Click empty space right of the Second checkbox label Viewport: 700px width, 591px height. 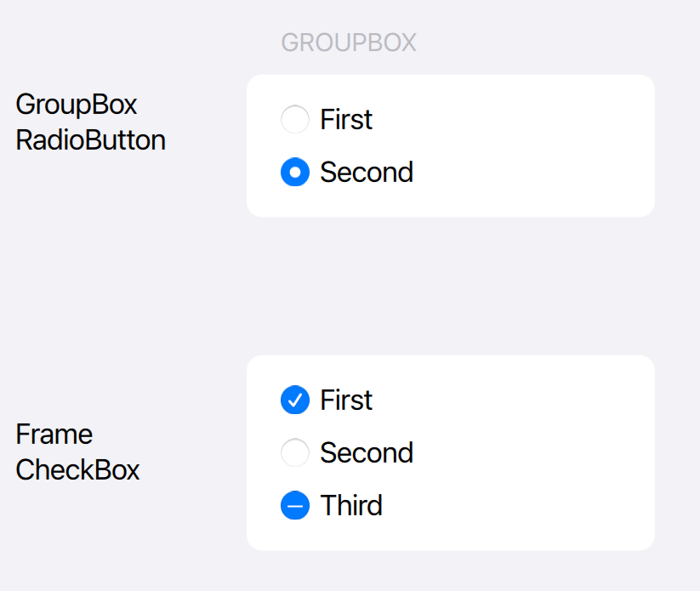point(527,452)
